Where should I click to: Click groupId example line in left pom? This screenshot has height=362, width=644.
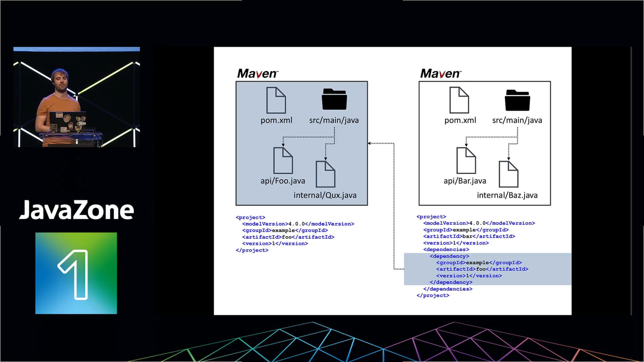pos(285,230)
